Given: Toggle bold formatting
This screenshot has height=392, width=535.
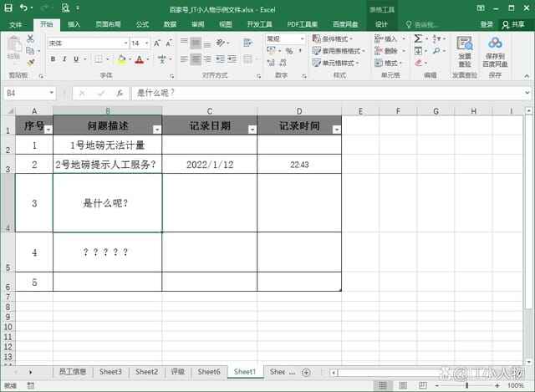Looking at the screenshot, I should [53, 59].
